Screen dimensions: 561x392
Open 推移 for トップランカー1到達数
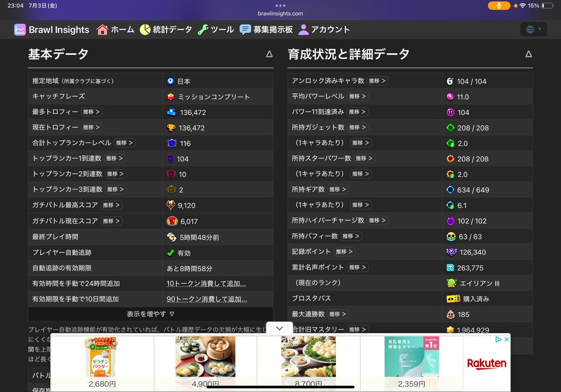point(115,158)
